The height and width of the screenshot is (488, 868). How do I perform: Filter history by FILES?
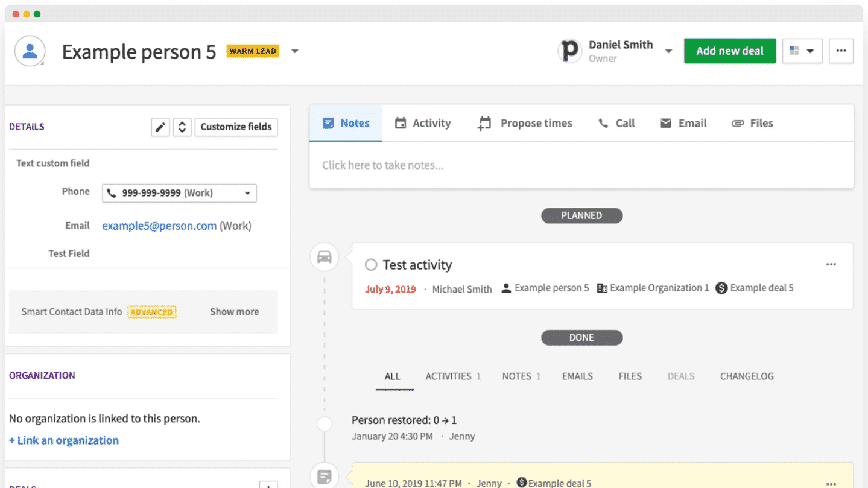(x=630, y=376)
